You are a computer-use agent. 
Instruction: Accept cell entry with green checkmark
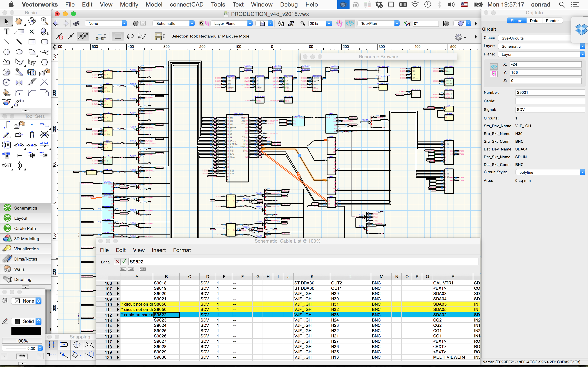coord(124,262)
